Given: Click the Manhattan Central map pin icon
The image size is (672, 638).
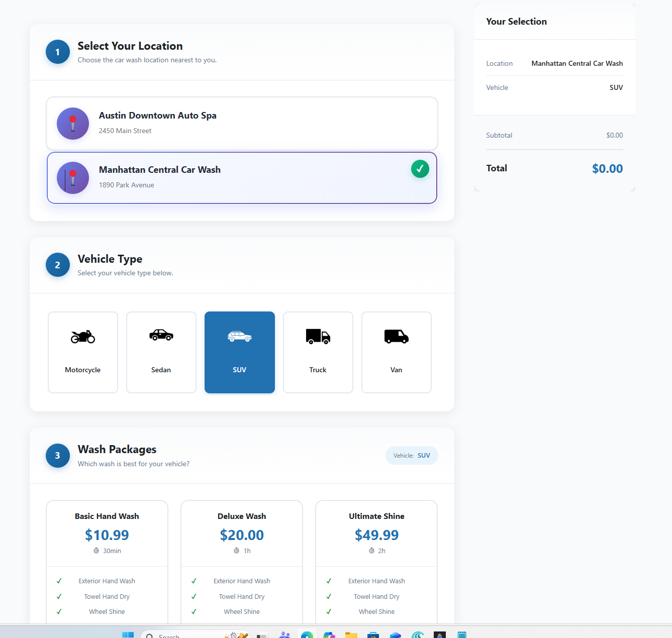Looking at the screenshot, I should pyautogui.click(x=73, y=178).
